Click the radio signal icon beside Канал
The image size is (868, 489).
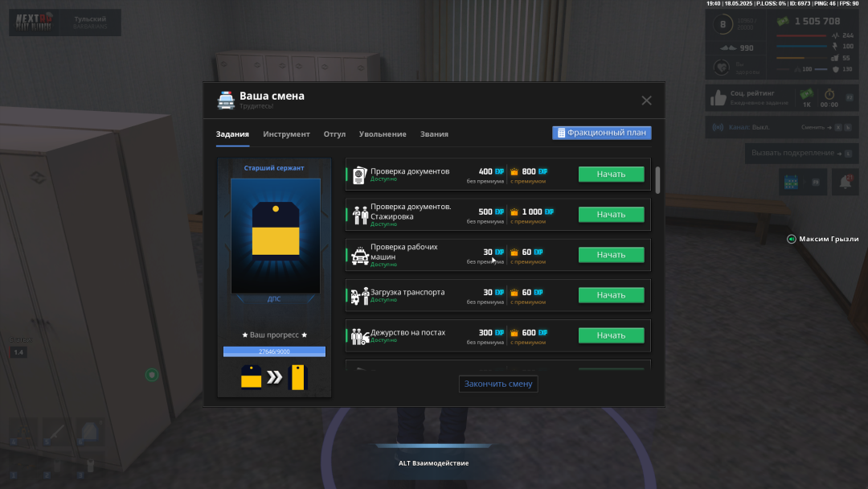(x=718, y=127)
